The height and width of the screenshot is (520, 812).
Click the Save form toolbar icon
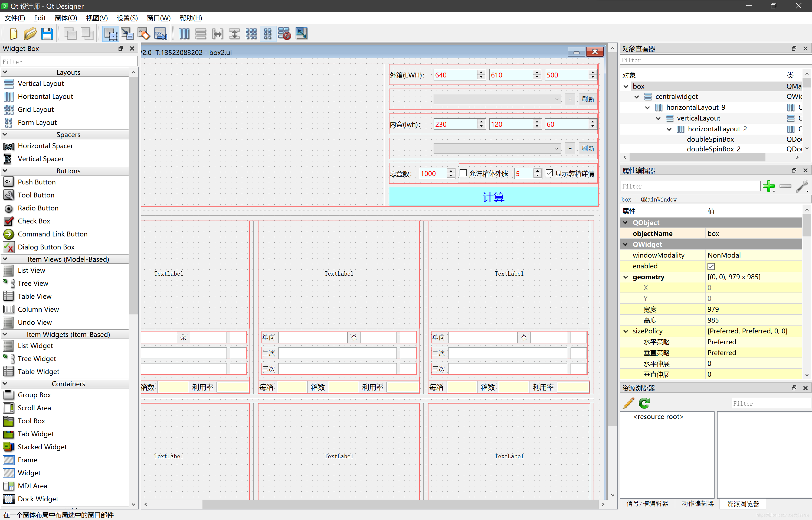point(47,34)
